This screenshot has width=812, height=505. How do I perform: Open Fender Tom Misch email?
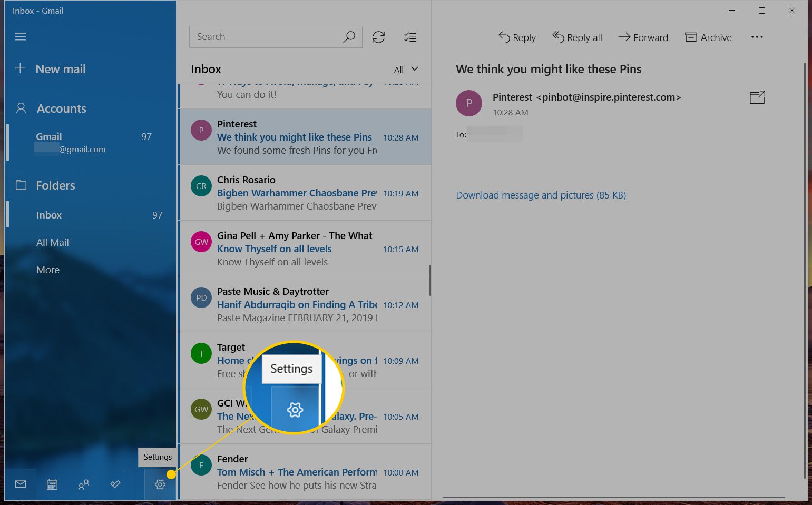306,472
